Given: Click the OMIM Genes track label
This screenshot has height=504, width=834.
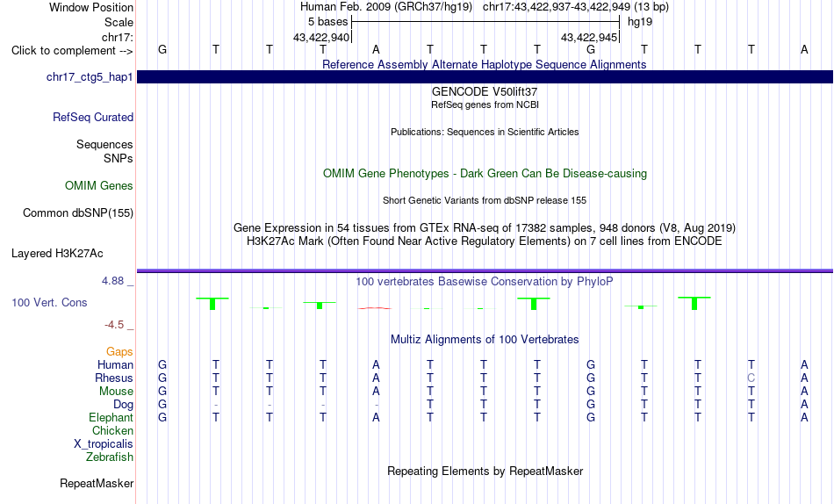Looking at the screenshot, I should pyautogui.click(x=99, y=186).
